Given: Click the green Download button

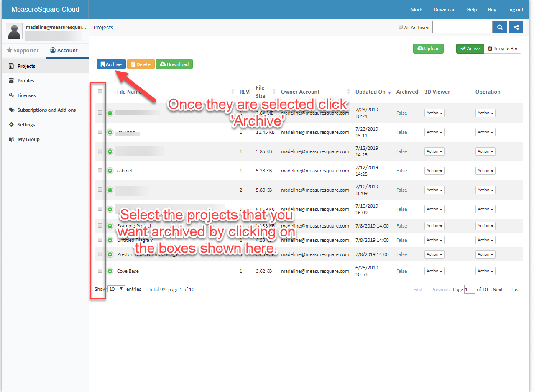Looking at the screenshot, I should click(x=174, y=64).
